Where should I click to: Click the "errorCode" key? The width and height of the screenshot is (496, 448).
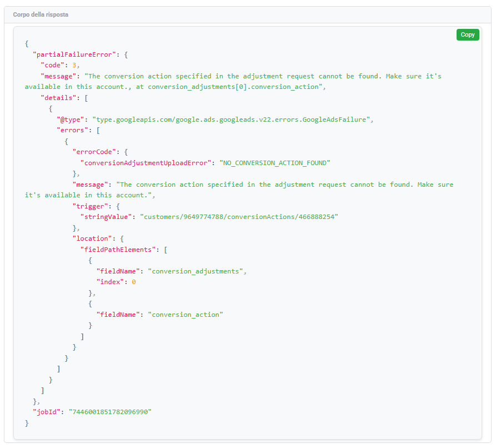pyautogui.click(x=93, y=152)
